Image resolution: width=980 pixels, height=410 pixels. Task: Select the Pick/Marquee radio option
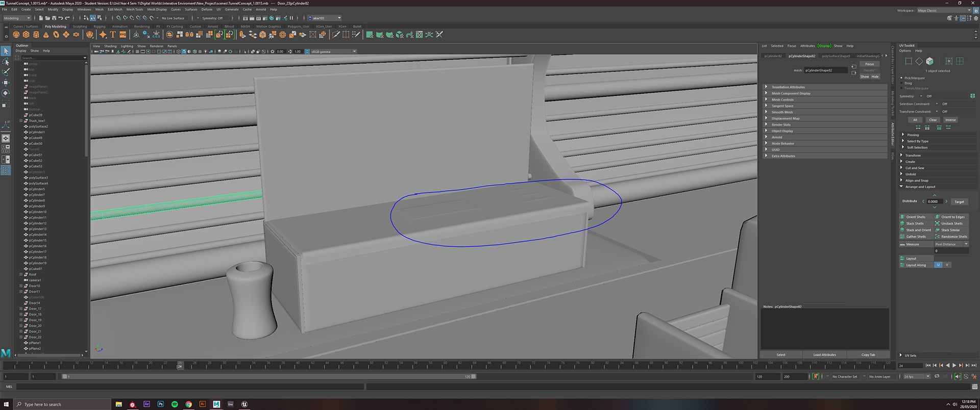901,78
